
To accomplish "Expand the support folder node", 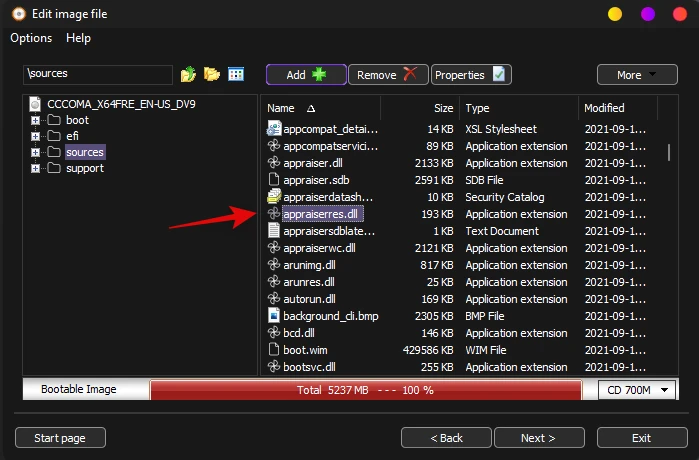I will 36,168.
